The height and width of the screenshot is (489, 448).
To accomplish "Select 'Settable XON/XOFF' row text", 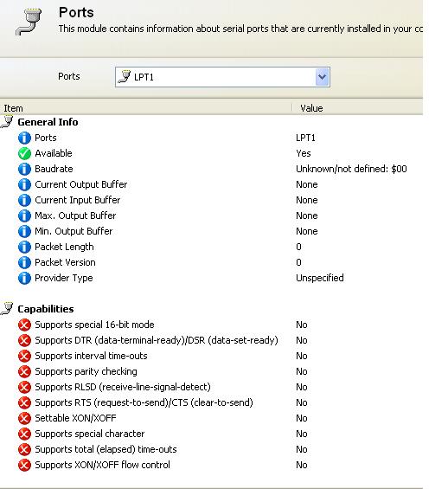I will pyautogui.click(x=75, y=418).
